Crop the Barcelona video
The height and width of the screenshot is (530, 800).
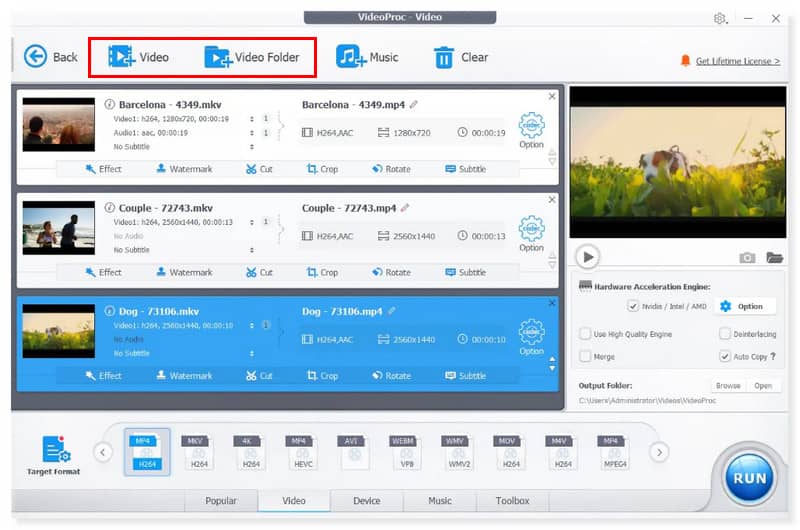322,169
